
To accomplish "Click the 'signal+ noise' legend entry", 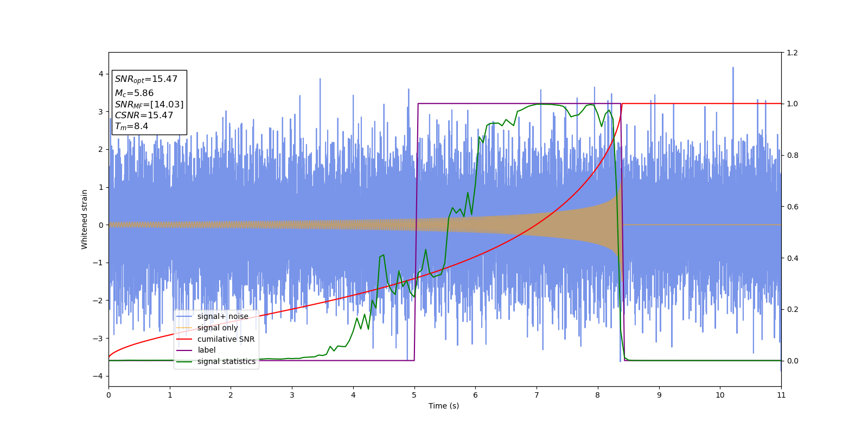I will click(212, 316).
